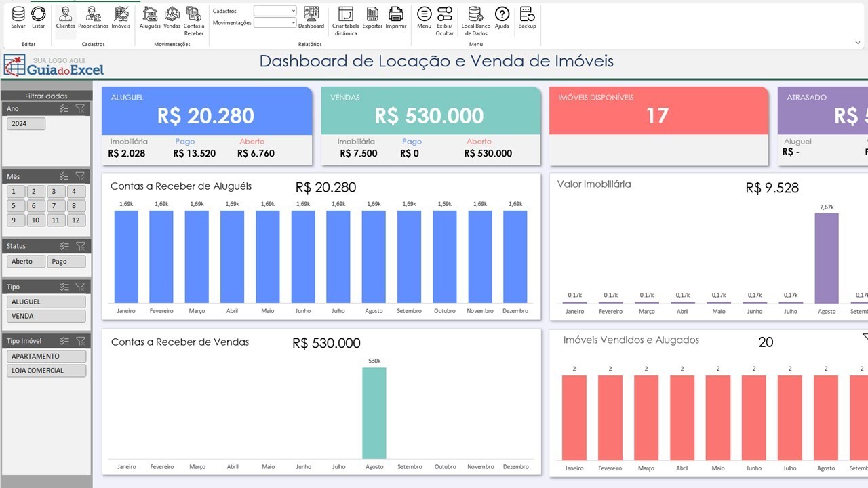Click the Exportar icon
The height and width of the screenshot is (488, 868).
pyautogui.click(x=372, y=18)
